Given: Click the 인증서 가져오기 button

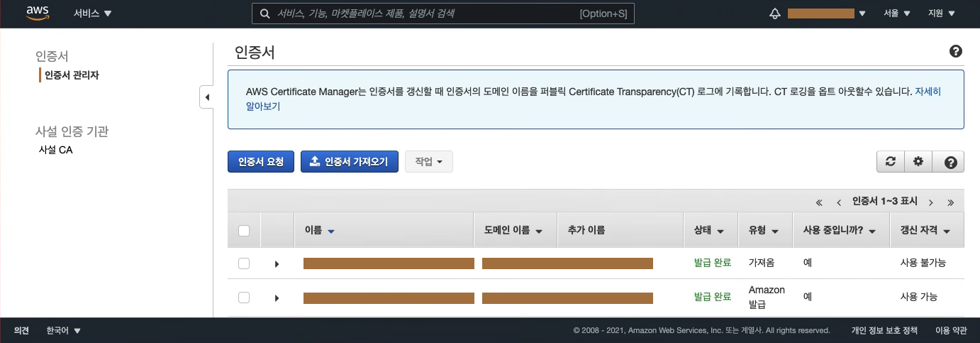Looking at the screenshot, I should (x=350, y=162).
